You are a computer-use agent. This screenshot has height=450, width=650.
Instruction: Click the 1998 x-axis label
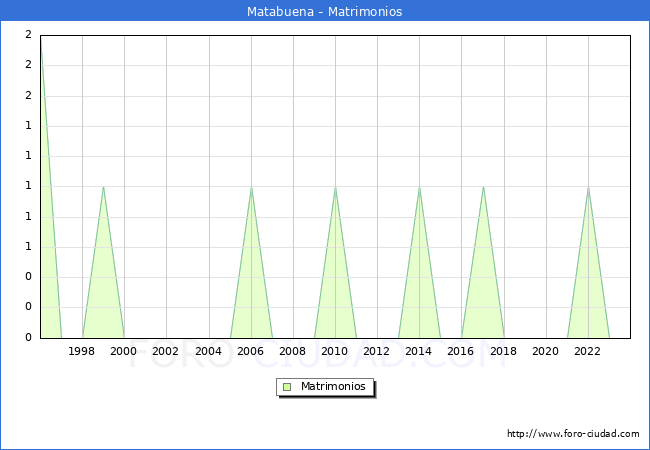coord(82,351)
